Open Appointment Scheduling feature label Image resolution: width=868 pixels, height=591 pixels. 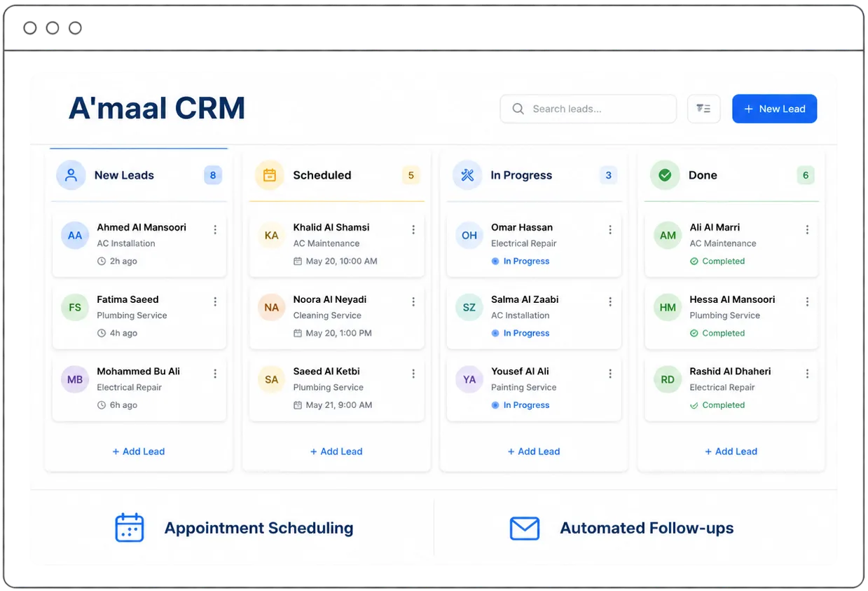[259, 528]
